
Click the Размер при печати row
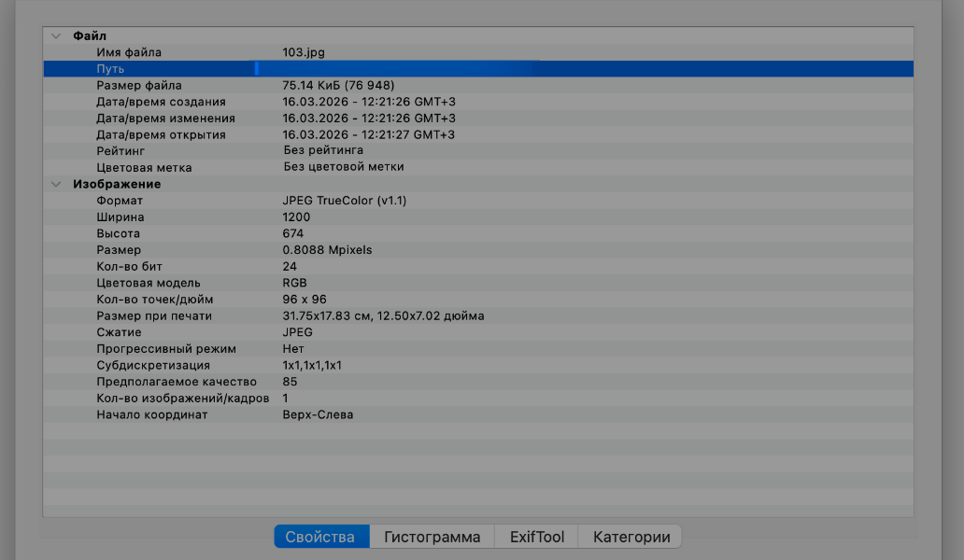click(153, 315)
